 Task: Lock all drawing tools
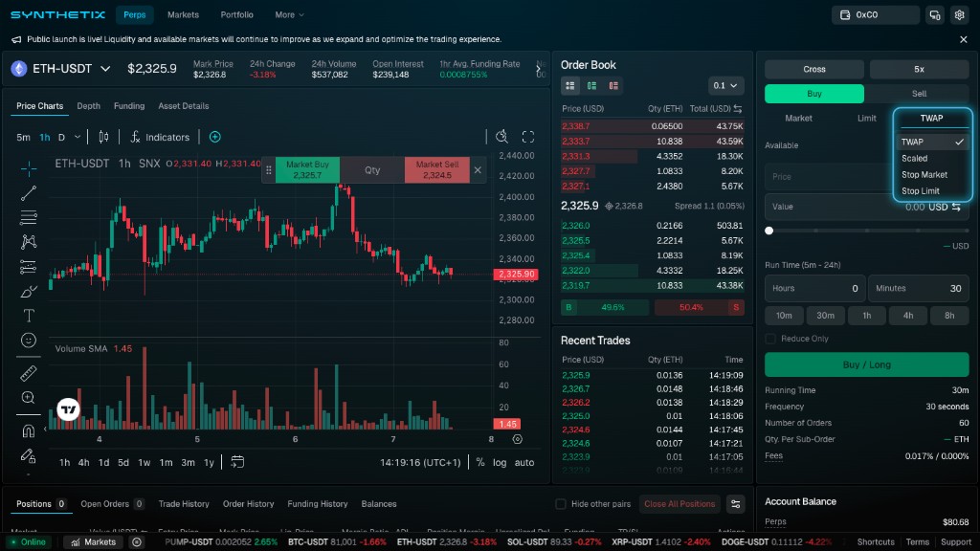coord(28,456)
